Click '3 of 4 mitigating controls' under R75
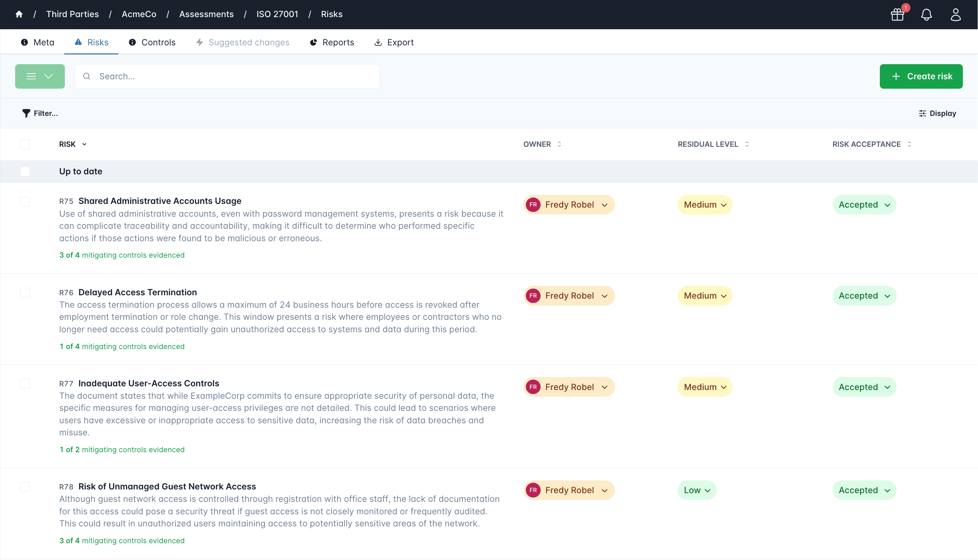Image resolution: width=978 pixels, height=560 pixels. point(122,255)
